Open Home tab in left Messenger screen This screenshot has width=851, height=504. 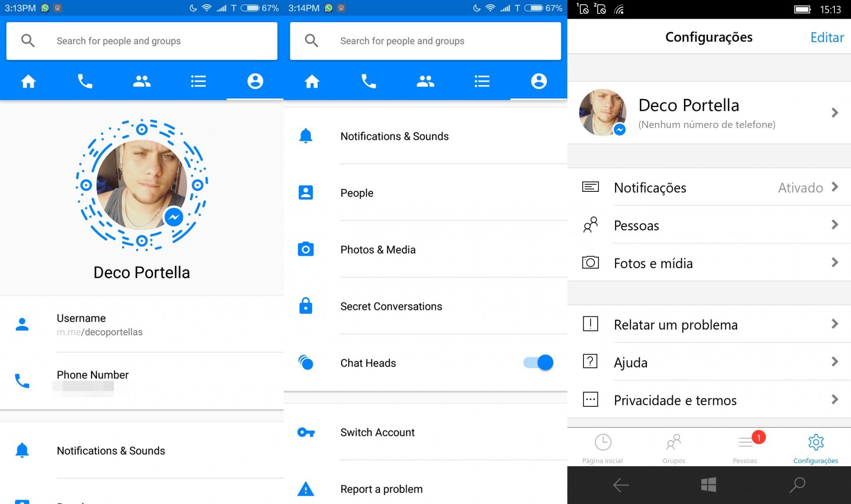click(28, 81)
